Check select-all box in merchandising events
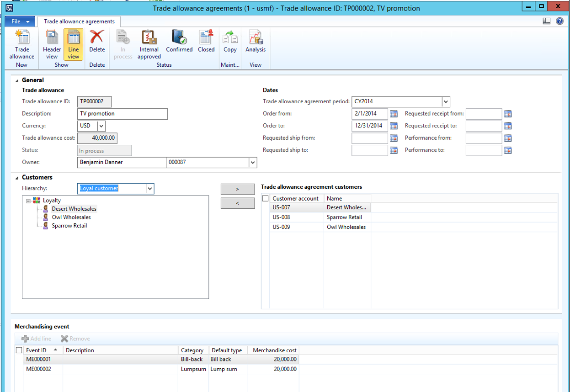Viewport: 570px width, 392px height. tap(19, 350)
